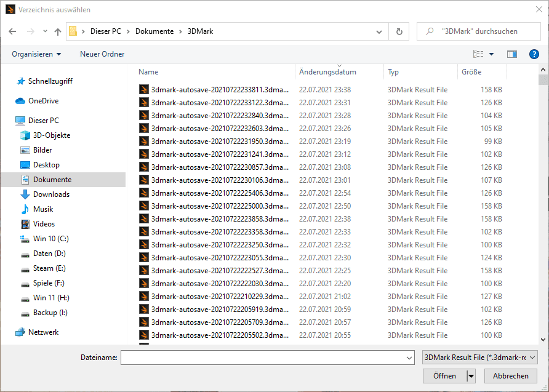Viewport: 549px width, 392px height.
Task: Select drive Win 11 (H:)
Action: (51, 297)
